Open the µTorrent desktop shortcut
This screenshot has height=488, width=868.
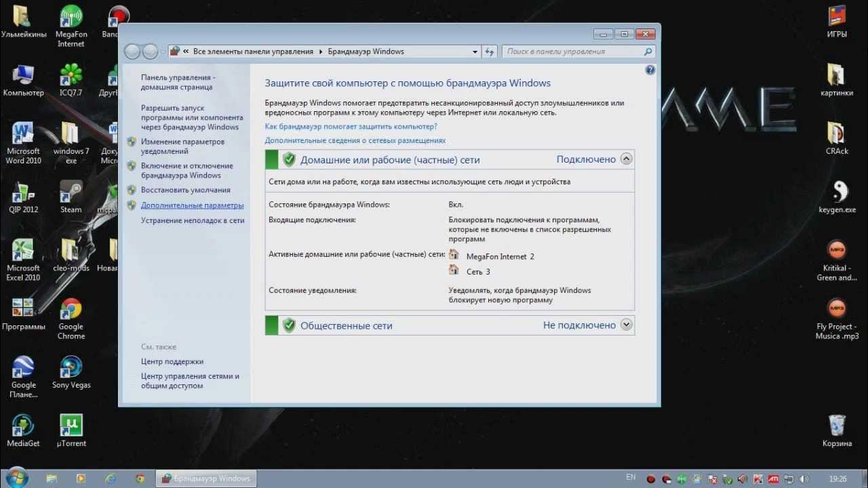click(x=71, y=430)
